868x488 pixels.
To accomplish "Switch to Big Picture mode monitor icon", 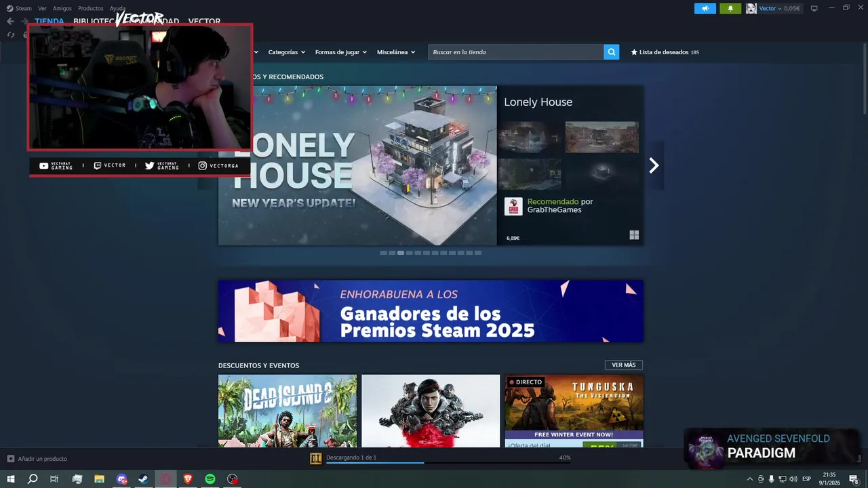I will click(814, 8).
